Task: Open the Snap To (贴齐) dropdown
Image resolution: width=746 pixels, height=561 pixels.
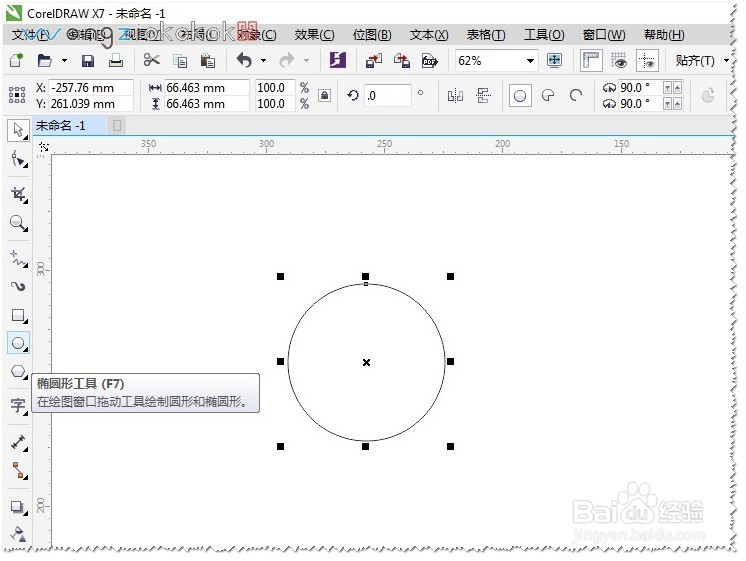Action: point(726,61)
